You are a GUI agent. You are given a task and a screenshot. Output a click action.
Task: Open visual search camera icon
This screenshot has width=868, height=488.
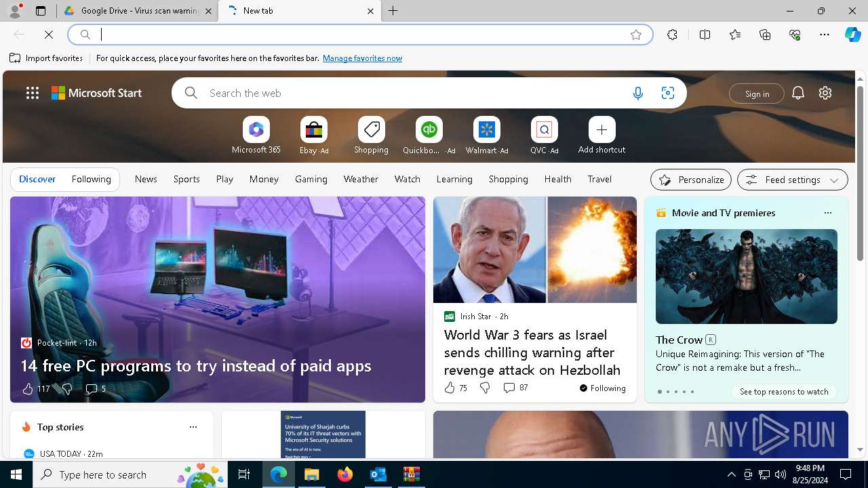(x=667, y=94)
